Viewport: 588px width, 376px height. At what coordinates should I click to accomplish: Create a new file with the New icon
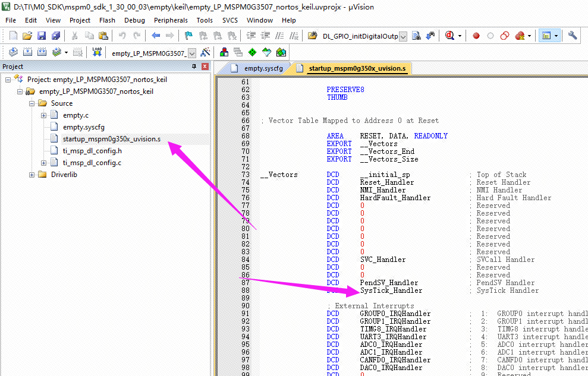point(13,36)
